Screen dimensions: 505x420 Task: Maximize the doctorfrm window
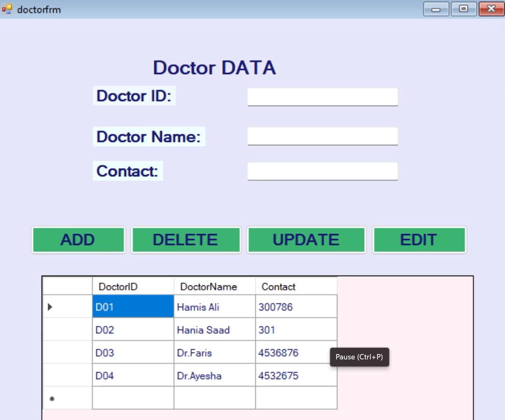click(464, 9)
